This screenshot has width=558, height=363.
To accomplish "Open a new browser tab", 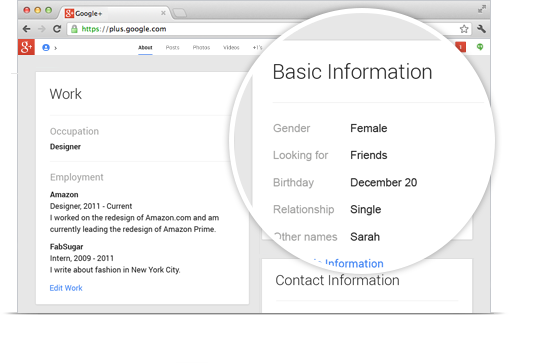I will tap(180, 14).
